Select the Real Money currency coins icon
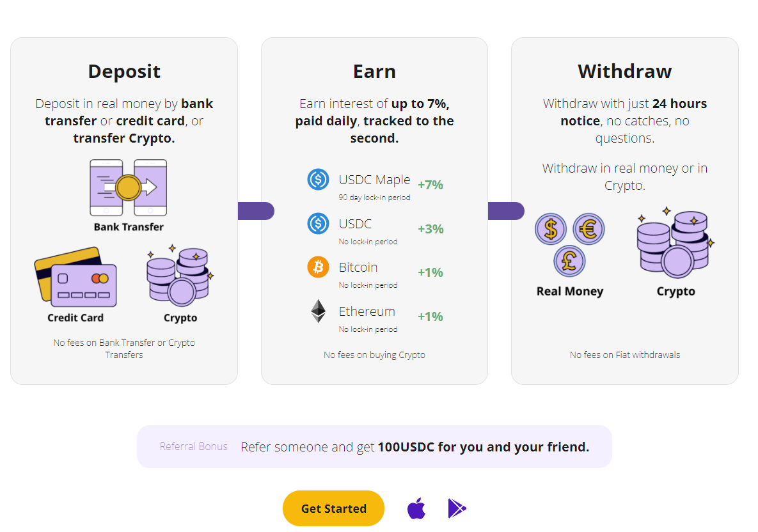The width and height of the screenshot is (758, 532). (x=569, y=244)
